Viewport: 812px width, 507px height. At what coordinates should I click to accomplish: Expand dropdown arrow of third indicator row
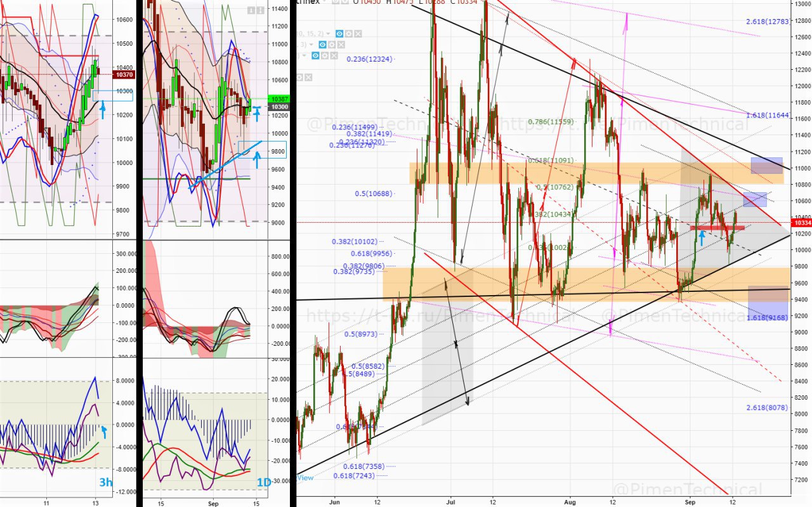pyautogui.click(x=304, y=56)
